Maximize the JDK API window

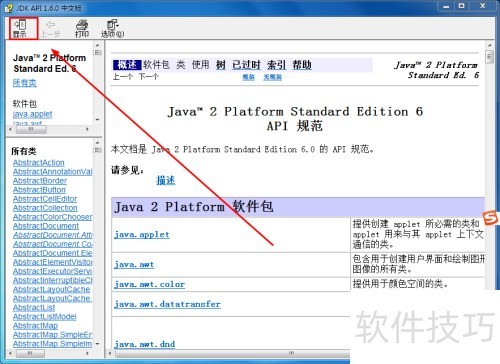pyautogui.click(x=461, y=6)
